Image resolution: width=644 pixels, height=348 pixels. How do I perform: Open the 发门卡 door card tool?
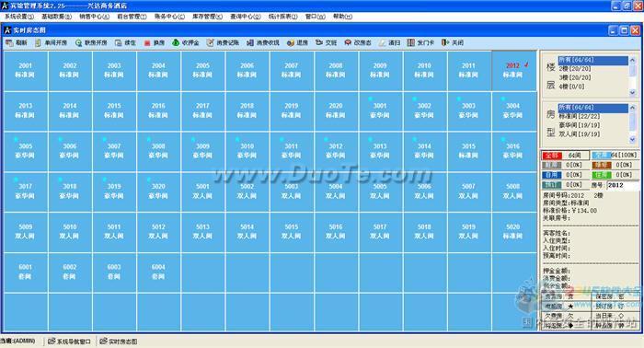(411, 42)
